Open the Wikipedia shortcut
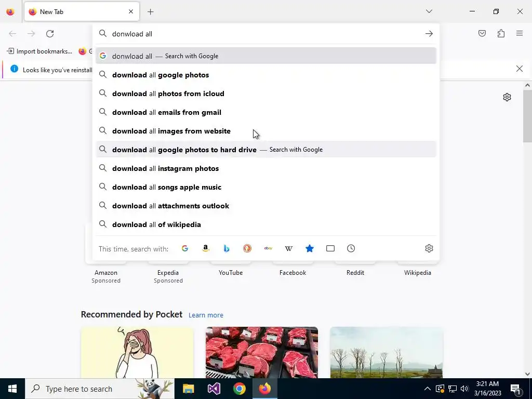Image resolution: width=532 pixels, height=399 pixels. [417, 272]
